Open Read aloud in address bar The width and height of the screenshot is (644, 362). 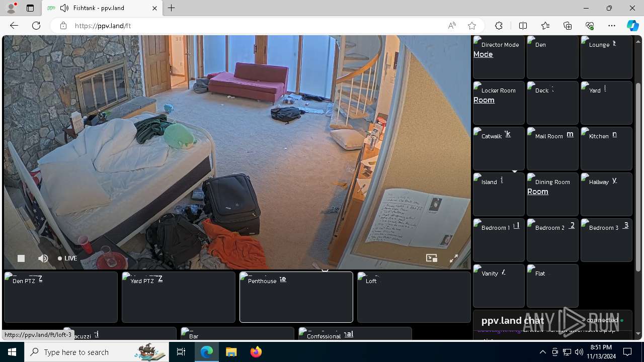452,26
